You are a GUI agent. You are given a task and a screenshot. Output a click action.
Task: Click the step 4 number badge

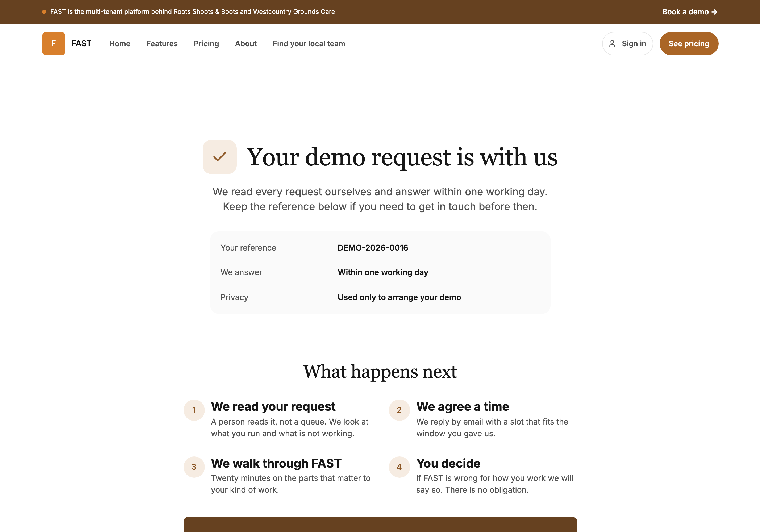pyautogui.click(x=399, y=467)
